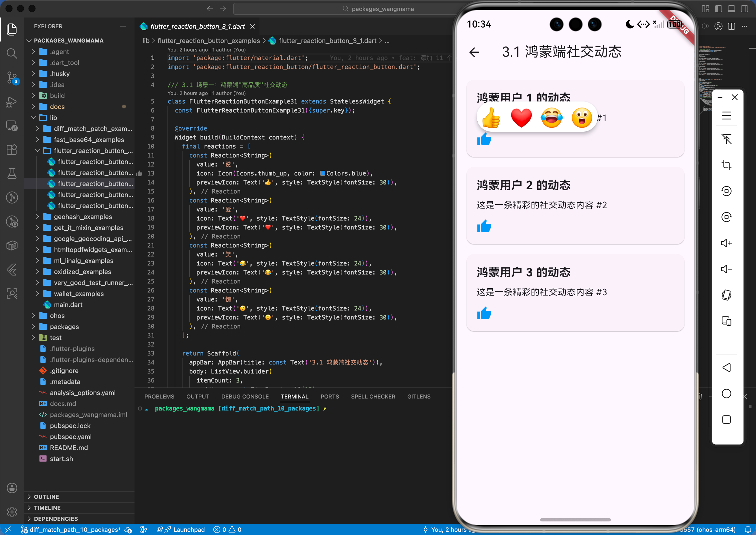Click the heart reaction emoji

click(x=521, y=117)
